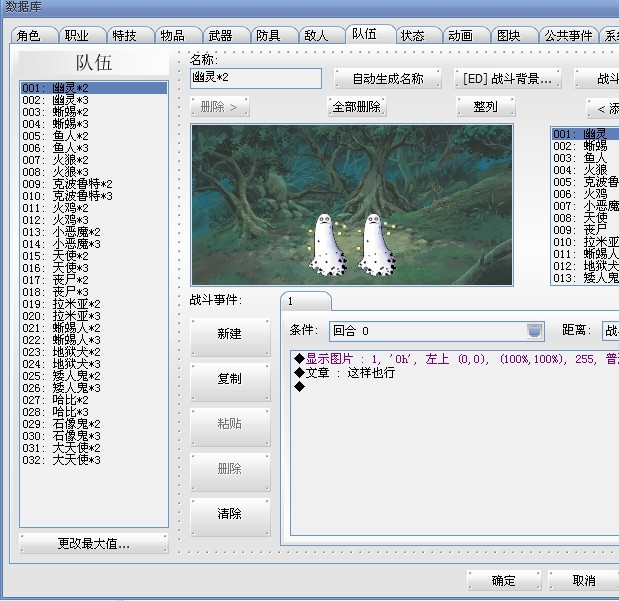The height and width of the screenshot is (601, 619).
Task: Select troop 010: 克波鲁特*3
Action: pos(94,196)
